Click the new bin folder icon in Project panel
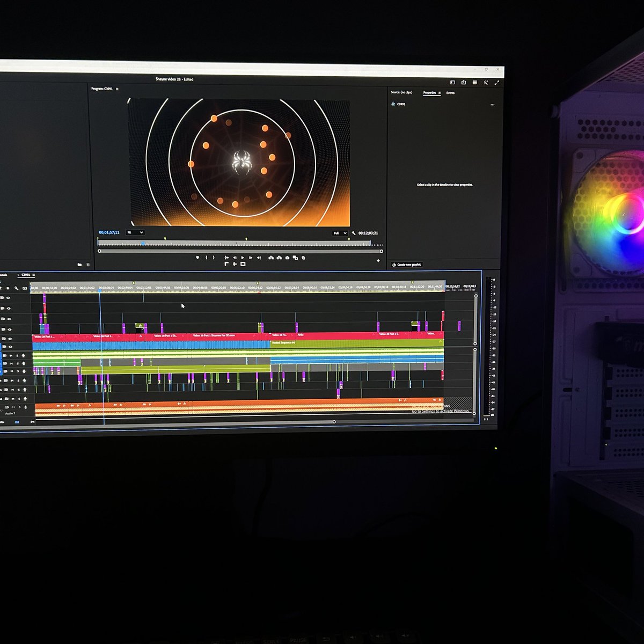 (79, 265)
